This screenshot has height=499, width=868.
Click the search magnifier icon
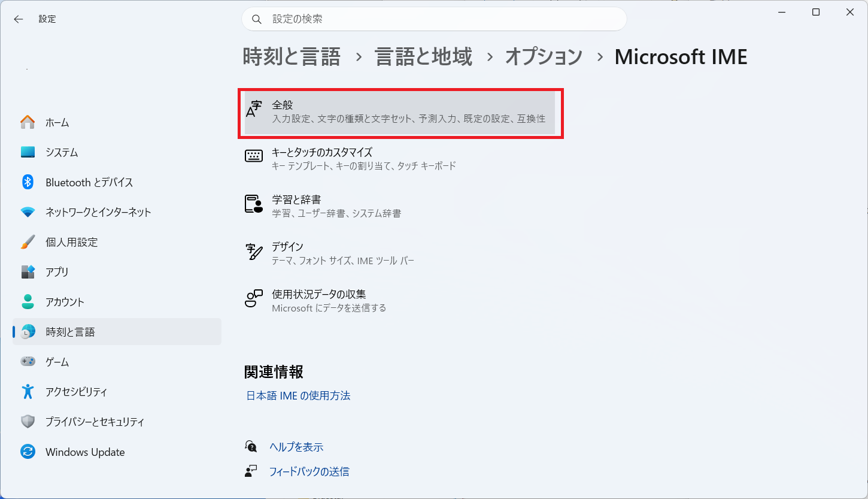pos(257,19)
